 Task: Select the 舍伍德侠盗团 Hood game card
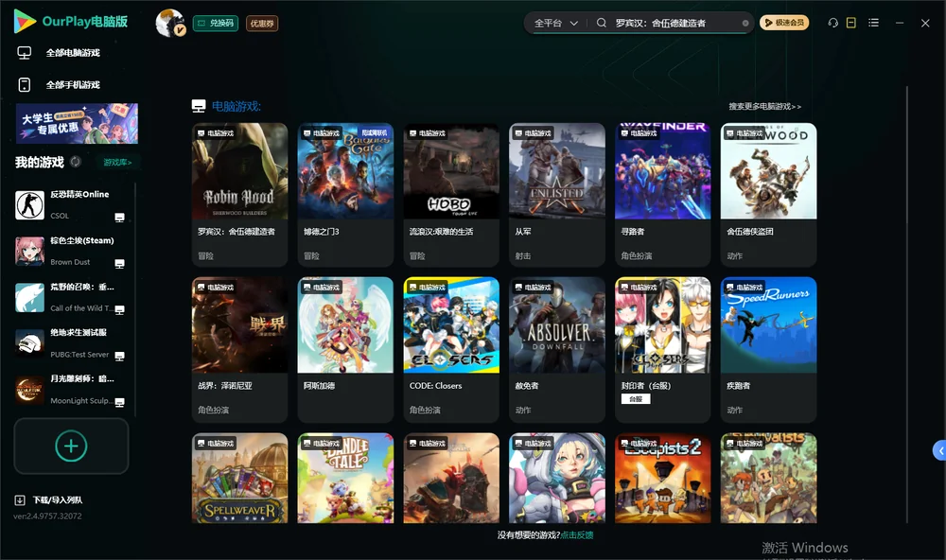point(768,194)
